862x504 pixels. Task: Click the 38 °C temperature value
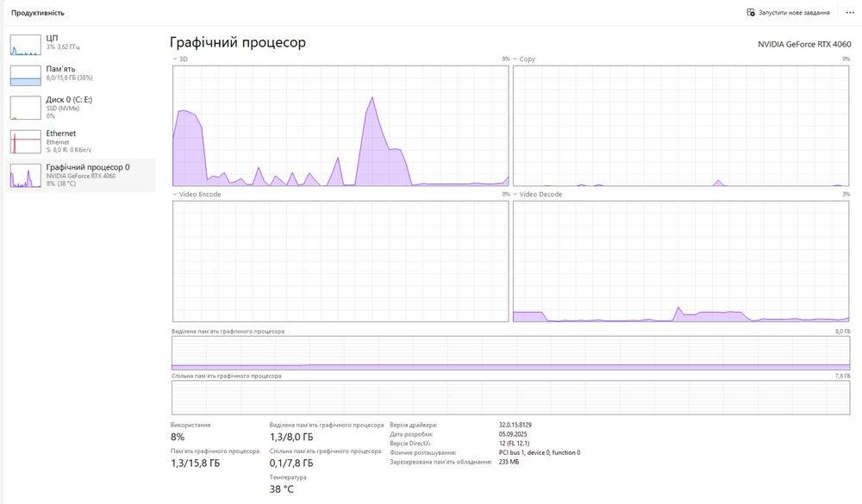pos(282,489)
